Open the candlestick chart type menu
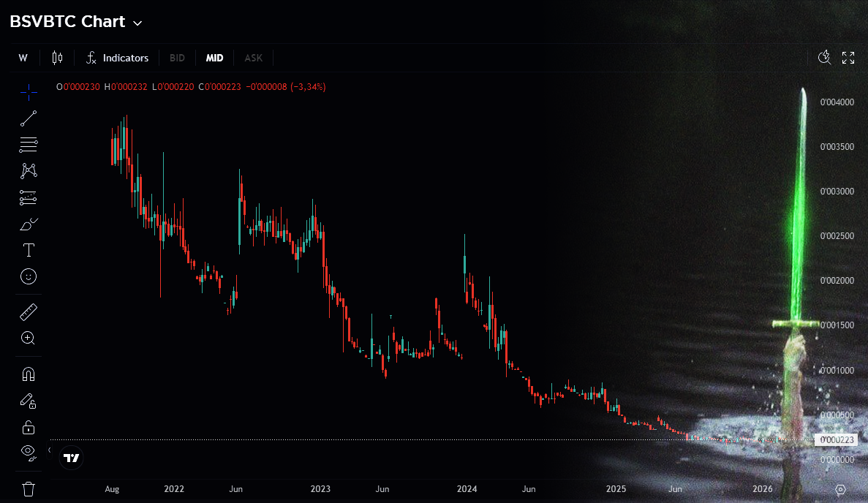The image size is (868, 503). point(57,58)
